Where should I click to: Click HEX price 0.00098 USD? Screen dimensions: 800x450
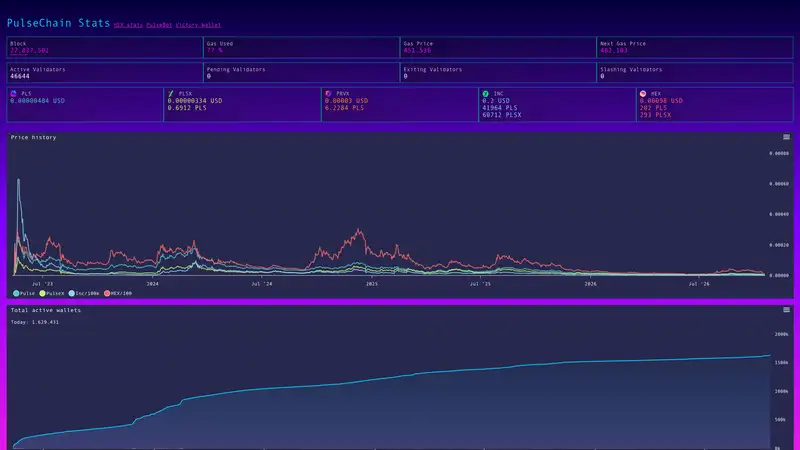[x=661, y=101]
